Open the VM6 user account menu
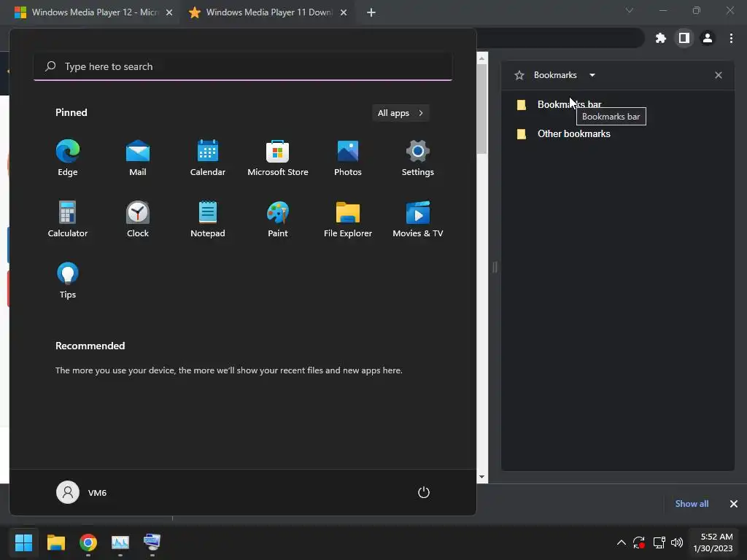 tap(82, 492)
